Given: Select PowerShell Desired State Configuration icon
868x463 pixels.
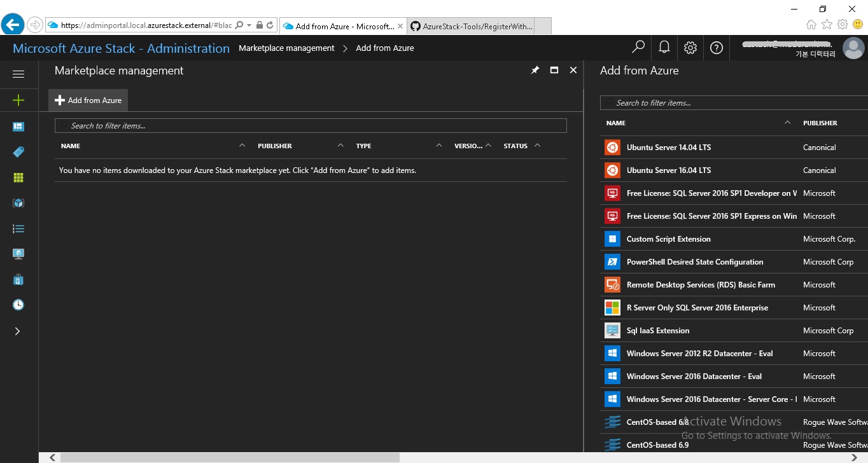Looking at the screenshot, I should coord(612,261).
